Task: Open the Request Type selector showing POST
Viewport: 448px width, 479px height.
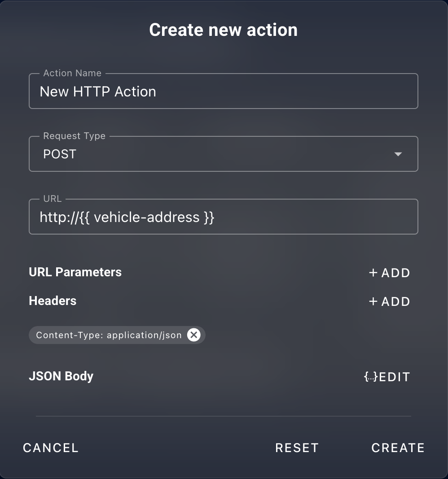Action: coord(223,154)
